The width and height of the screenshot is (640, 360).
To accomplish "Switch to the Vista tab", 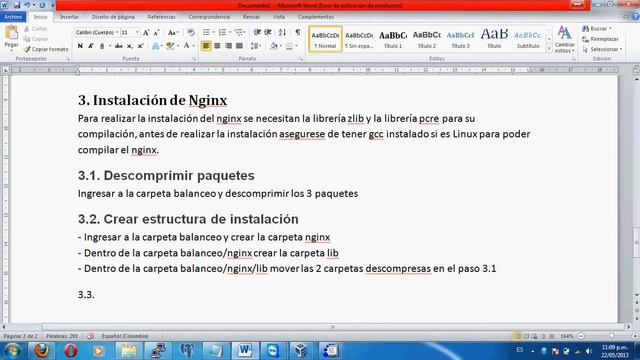I will click(279, 17).
